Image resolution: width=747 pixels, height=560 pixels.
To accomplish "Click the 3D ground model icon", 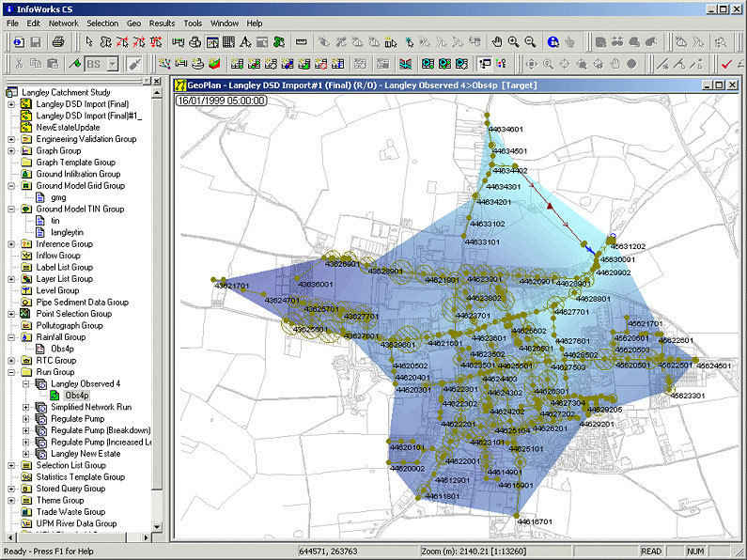I will tap(215, 64).
